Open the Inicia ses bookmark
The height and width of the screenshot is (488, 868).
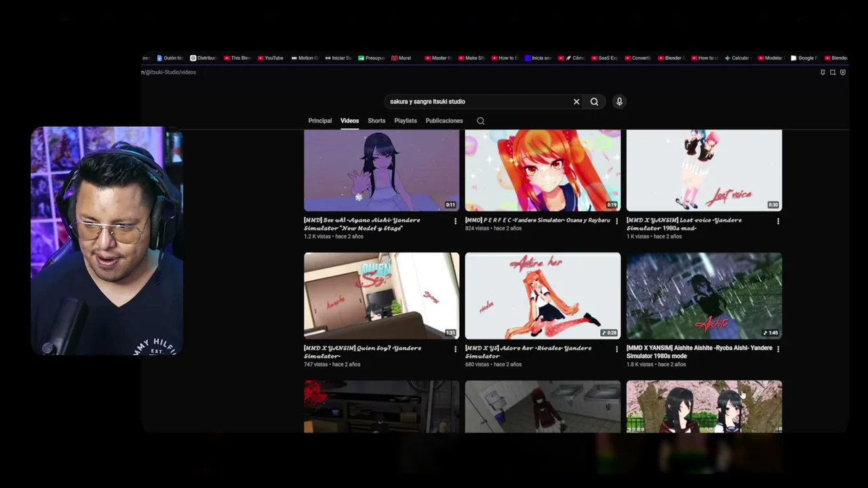(538, 58)
